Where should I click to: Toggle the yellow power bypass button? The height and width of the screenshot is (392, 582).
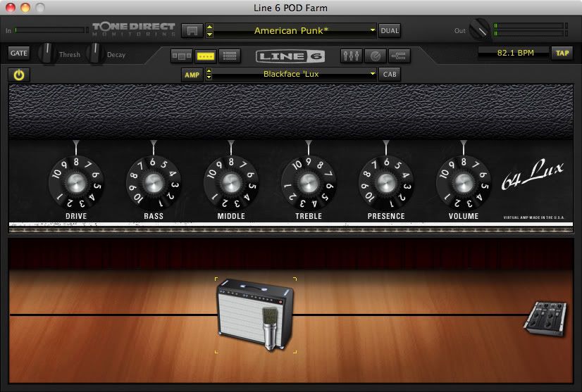pos(19,75)
